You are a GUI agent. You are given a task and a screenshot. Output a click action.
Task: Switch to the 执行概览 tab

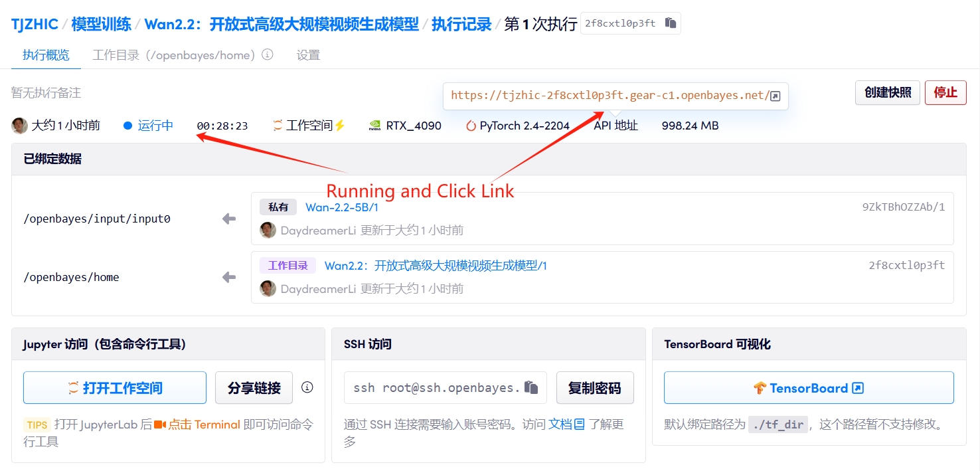point(46,55)
